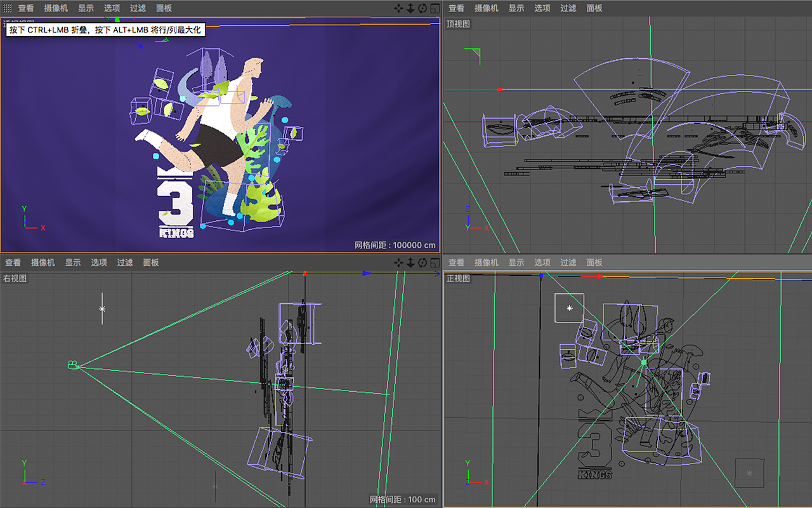Image resolution: width=812 pixels, height=508 pixels.
Task: Select the zoom-view arrow icon in 右视图 header
Action: tap(410, 262)
